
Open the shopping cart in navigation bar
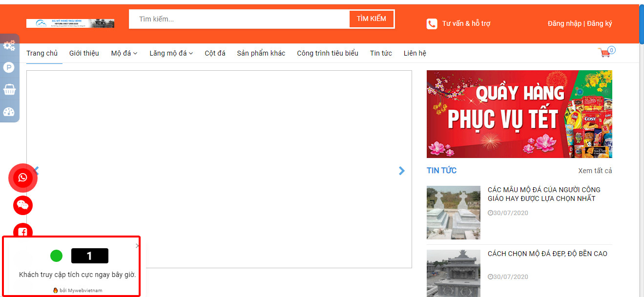(x=605, y=53)
